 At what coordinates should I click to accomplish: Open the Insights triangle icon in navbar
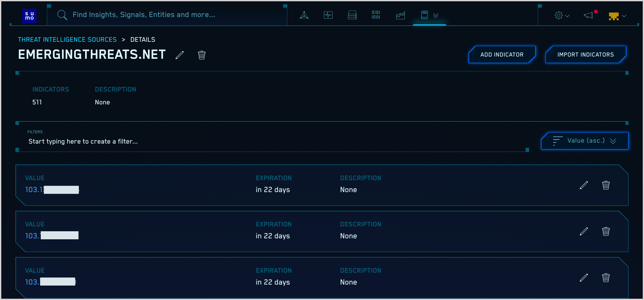(x=304, y=15)
